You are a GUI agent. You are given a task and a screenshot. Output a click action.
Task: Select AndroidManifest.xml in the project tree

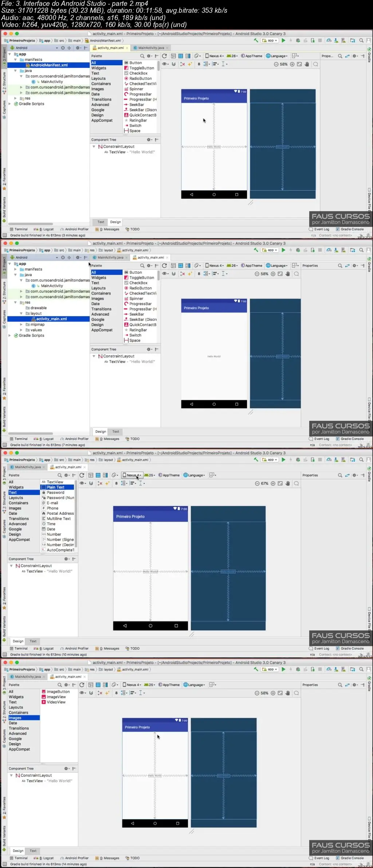(48, 65)
